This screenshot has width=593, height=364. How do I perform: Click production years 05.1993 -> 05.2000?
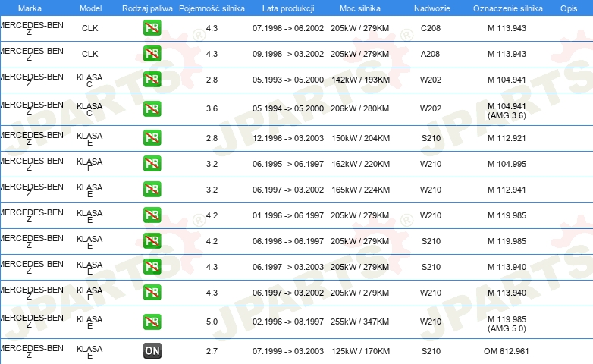coord(288,80)
